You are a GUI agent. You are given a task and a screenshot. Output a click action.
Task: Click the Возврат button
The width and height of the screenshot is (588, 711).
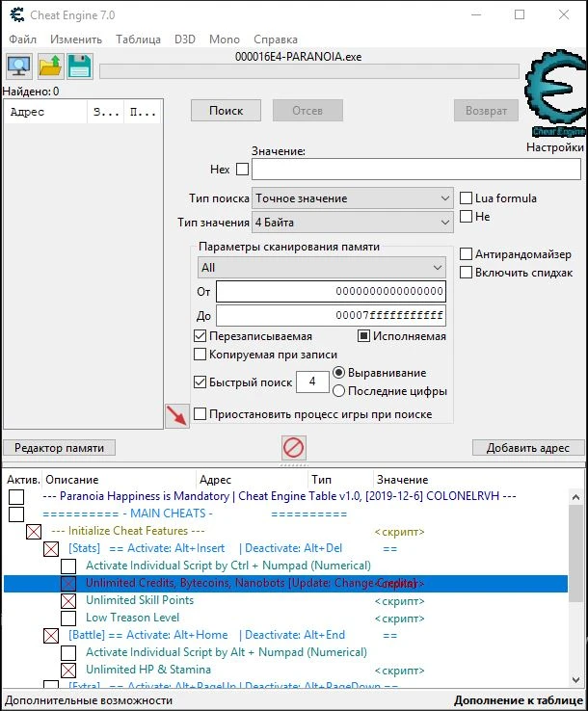486,111
